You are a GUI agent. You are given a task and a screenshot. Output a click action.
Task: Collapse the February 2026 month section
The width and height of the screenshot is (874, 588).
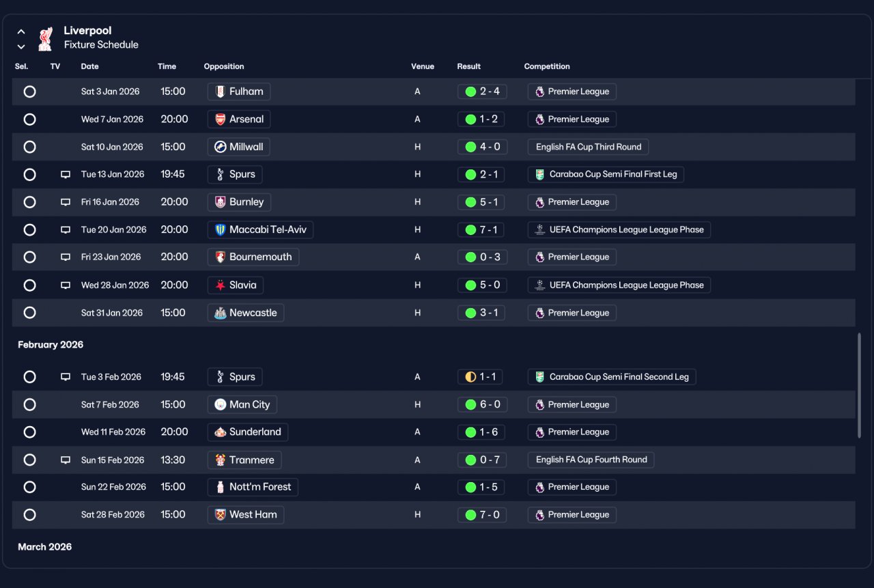51,344
